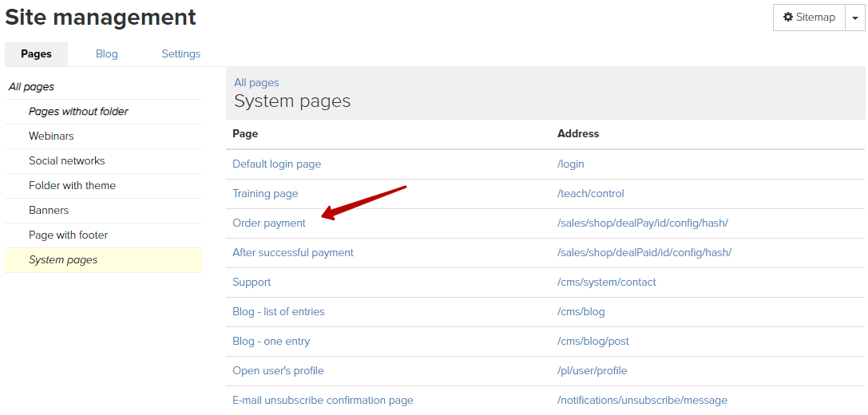Click the /login address link
Viewport: 868px width, 415px height.
pyautogui.click(x=571, y=164)
